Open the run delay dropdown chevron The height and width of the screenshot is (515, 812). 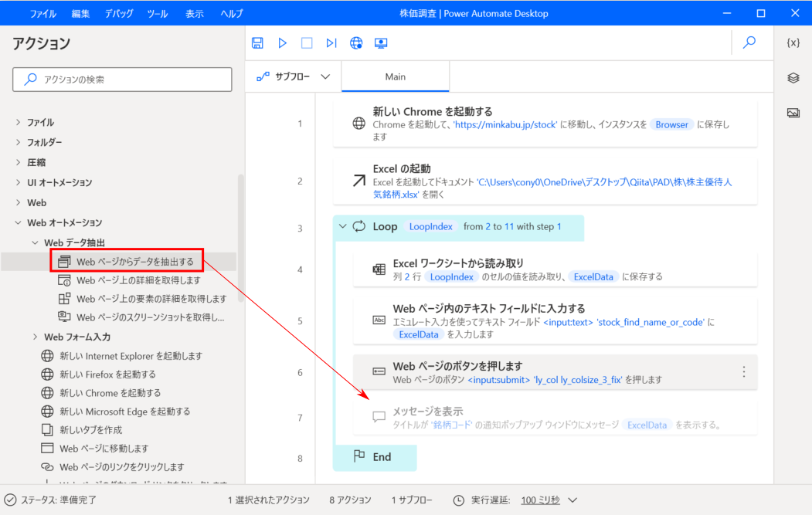[572, 500]
